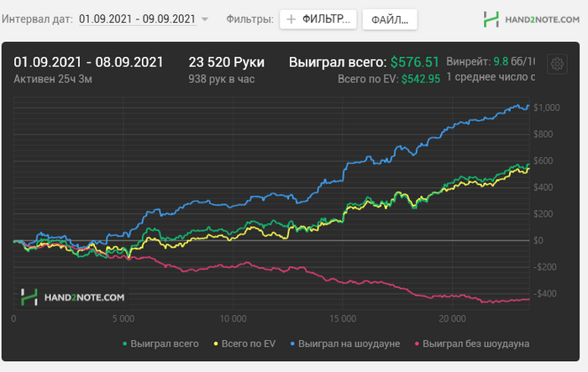The height and width of the screenshot is (372, 588).
Task: Open the graph settings gear icon
Action: (x=557, y=64)
